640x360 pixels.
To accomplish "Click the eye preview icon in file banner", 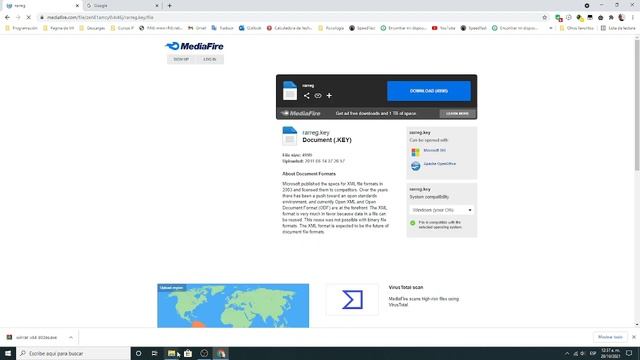I will pyautogui.click(x=318, y=96).
